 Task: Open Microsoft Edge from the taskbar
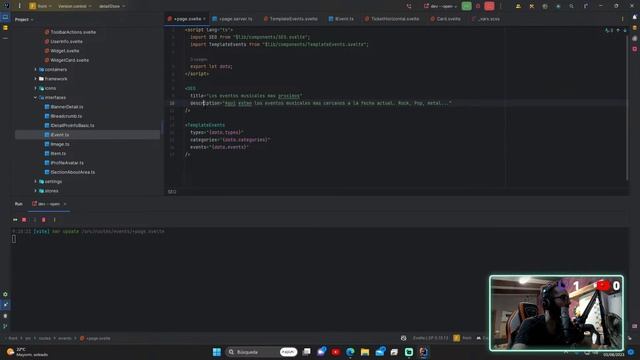350,352
